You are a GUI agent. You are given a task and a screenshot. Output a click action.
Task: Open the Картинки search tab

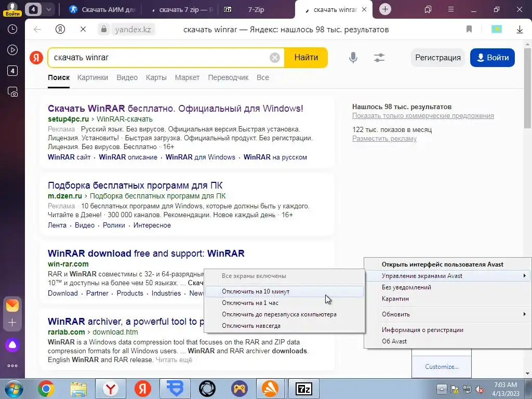[92, 78]
